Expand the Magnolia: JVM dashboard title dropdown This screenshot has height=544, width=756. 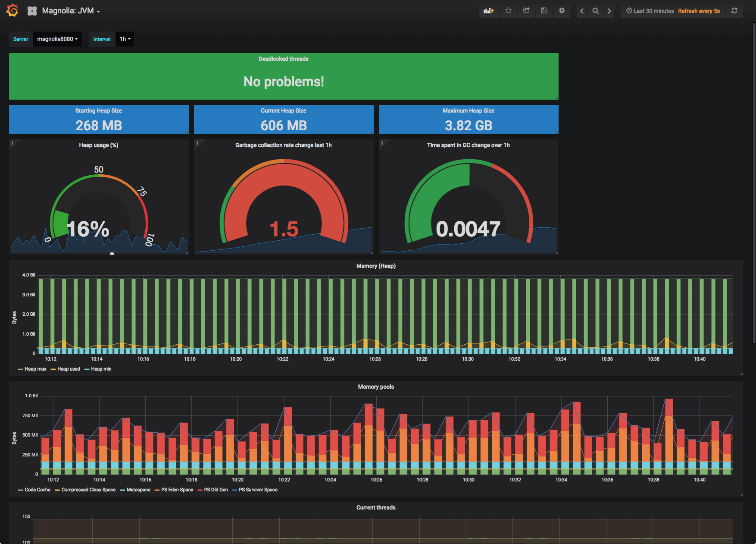pos(69,10)
